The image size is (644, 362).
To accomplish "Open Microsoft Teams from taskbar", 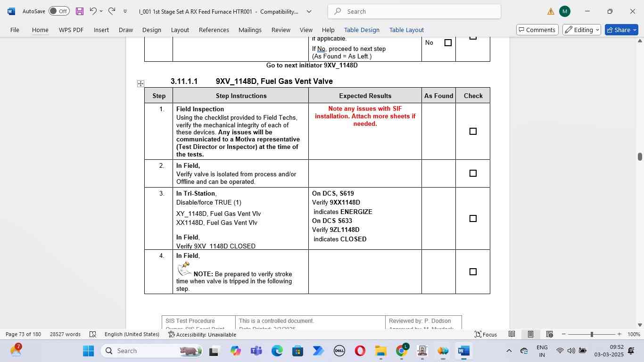I will tap(256, 351).
